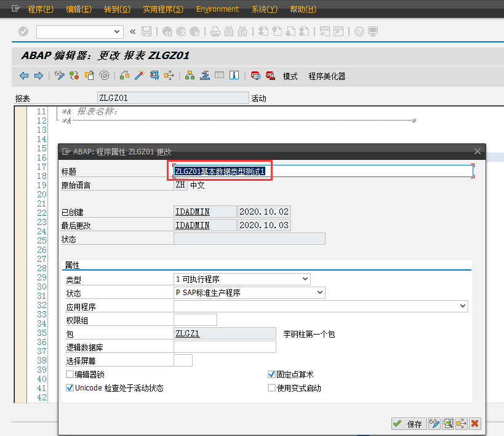Image resolution: width=504 pixels, height=436 pixels.
Task: Click the display/change glasses-pencil toolbar icon
Action: 59,75
